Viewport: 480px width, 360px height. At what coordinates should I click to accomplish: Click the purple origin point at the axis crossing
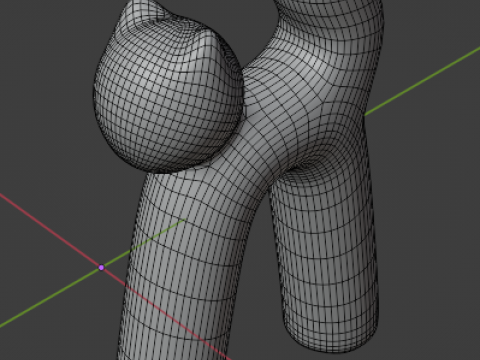point(102,267)
